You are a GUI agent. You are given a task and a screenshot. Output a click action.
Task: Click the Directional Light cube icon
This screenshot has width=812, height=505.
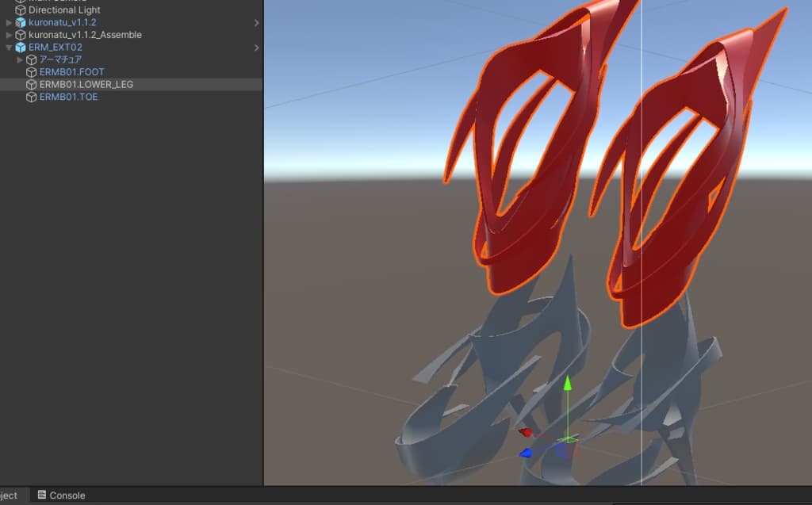(x=20, y=10)
